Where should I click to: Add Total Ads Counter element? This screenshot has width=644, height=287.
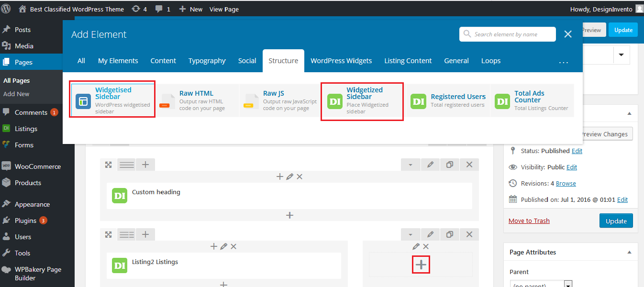pos(533,100)
